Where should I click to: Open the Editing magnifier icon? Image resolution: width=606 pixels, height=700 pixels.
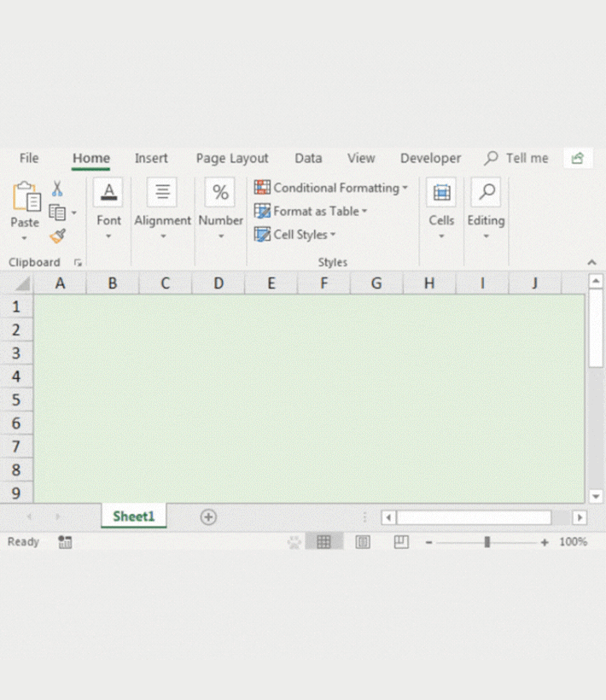click(x=486, y=192)
